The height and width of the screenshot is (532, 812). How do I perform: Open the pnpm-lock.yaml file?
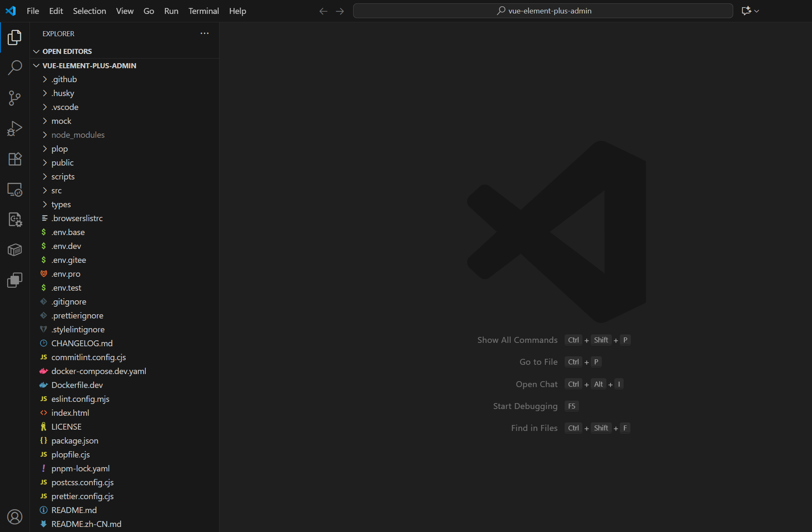(x=124, y=468)
